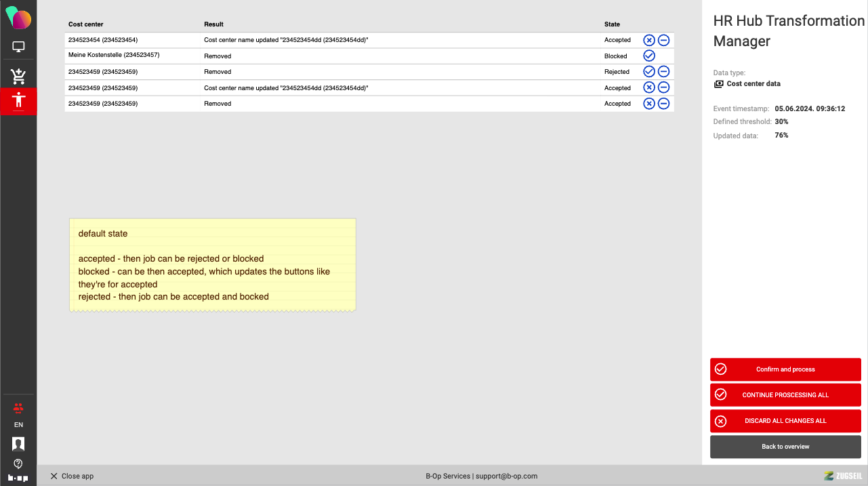Open the user profile icon
The width and height of the screenshot is (868, 486).
(x=18, y=443)
